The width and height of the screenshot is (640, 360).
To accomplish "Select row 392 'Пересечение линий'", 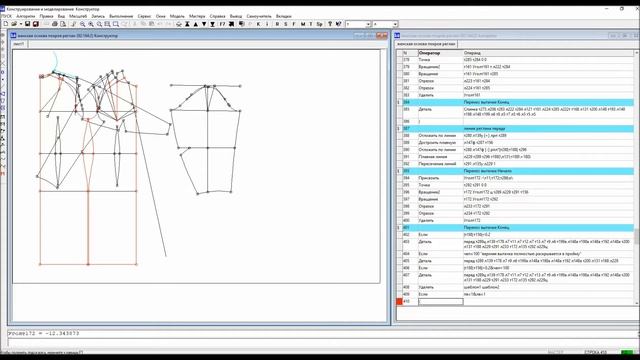I will pyautogui.click(x=518, y=164).
